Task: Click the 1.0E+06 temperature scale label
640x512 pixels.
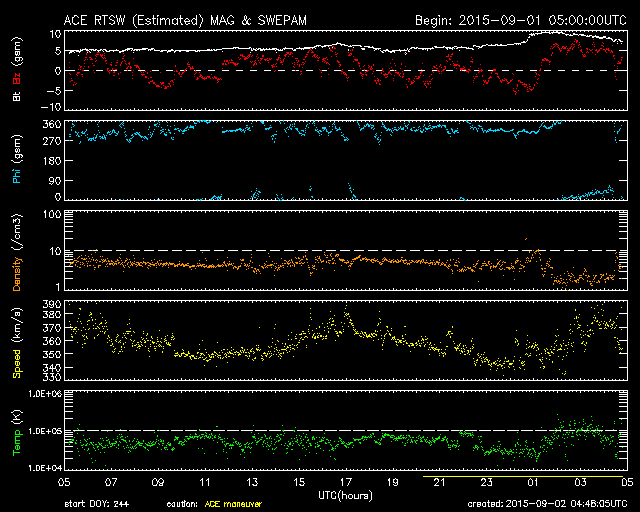Action: (42, 394)
